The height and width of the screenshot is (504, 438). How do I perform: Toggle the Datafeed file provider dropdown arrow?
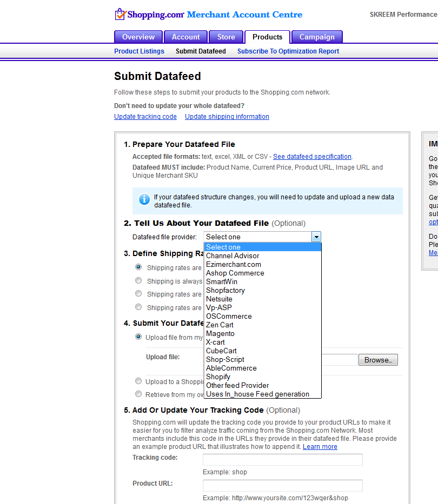pos(316,237)
